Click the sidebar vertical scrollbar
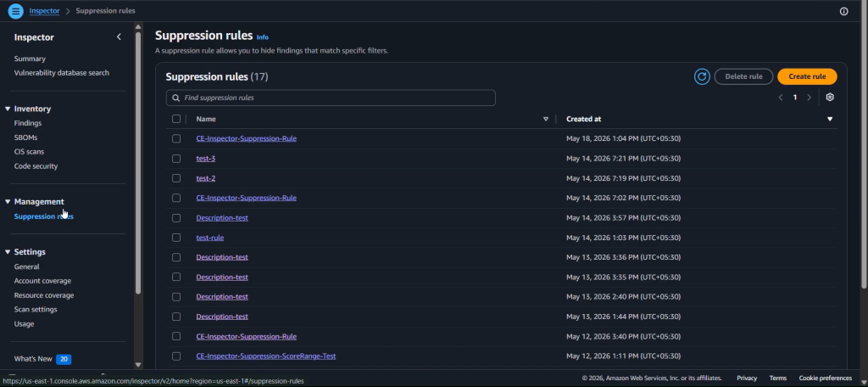Viewport: 868px width, 387px height. (x=138, y=162)
